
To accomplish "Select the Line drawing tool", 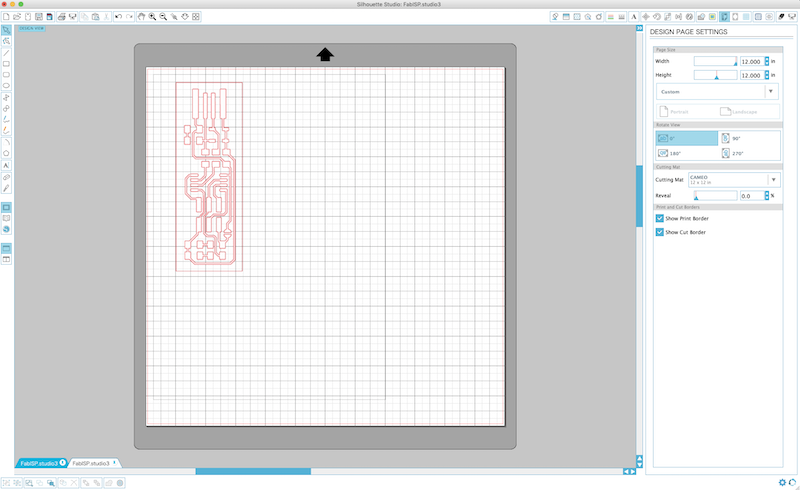I will pos(6,53).
